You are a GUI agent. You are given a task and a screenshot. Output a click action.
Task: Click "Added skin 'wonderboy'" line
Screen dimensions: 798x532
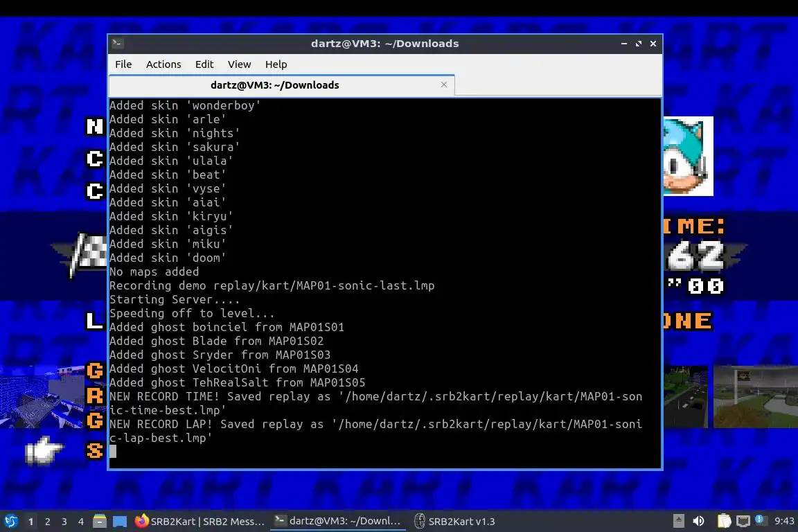click(185, 105)
